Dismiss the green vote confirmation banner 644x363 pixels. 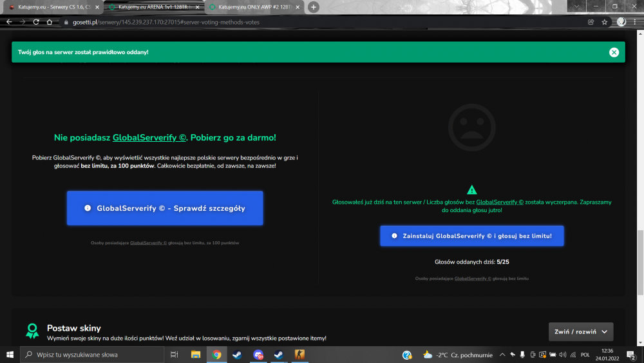[614, 52]
